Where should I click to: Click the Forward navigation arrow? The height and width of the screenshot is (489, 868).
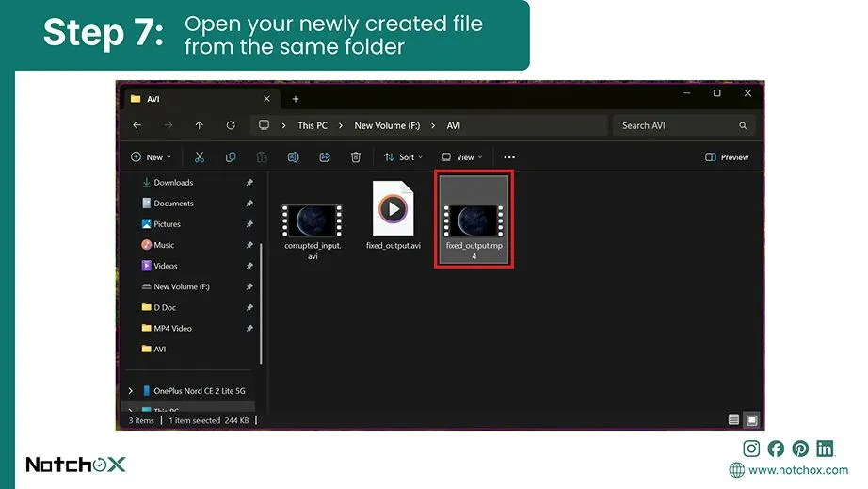[168, 125]
